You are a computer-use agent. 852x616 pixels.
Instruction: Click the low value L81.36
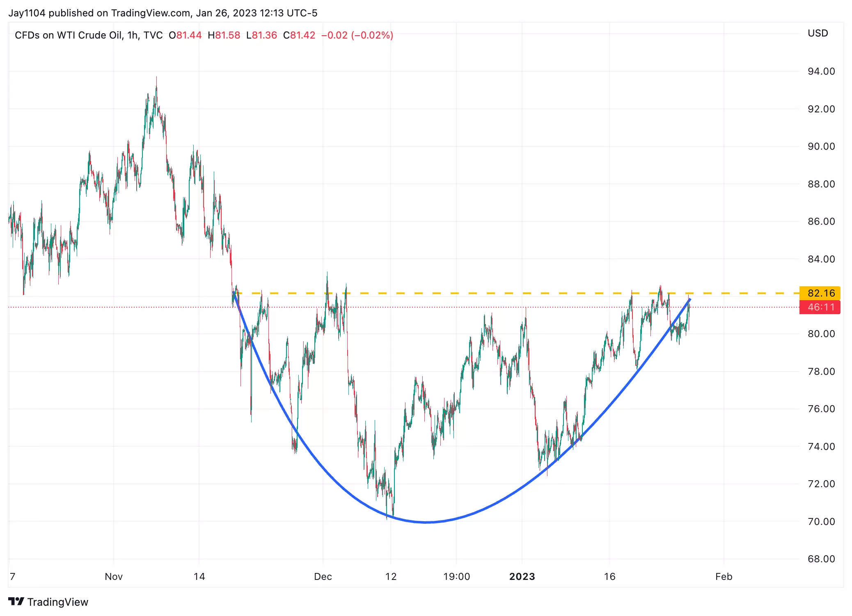(x=262, y=35)
